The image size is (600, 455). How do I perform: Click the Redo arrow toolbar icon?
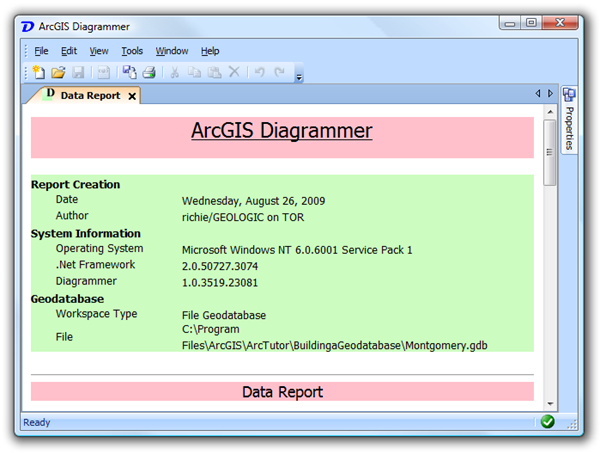coord(280,72)
